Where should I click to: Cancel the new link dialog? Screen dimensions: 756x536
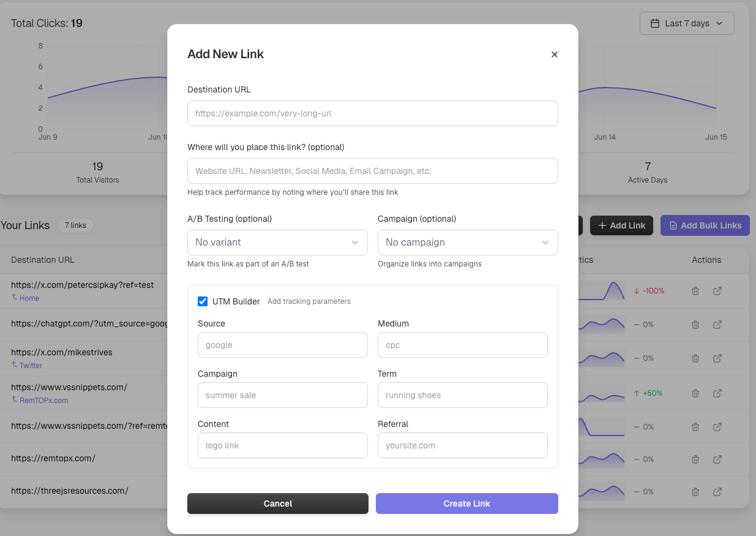tap(278, 504)
